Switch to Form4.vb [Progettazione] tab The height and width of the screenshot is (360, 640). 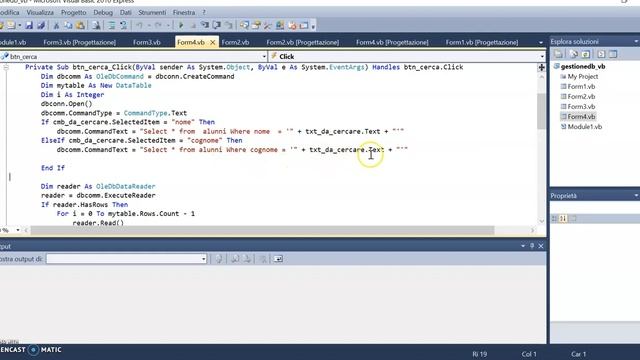pos(392,42)
